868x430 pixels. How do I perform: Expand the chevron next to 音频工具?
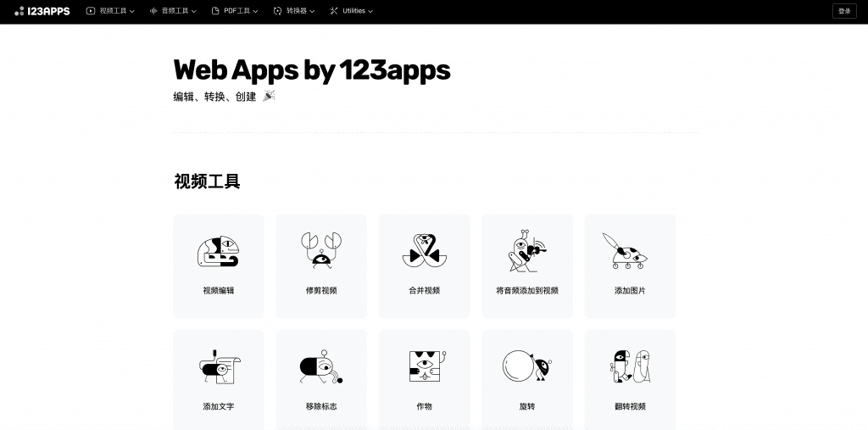194,12
